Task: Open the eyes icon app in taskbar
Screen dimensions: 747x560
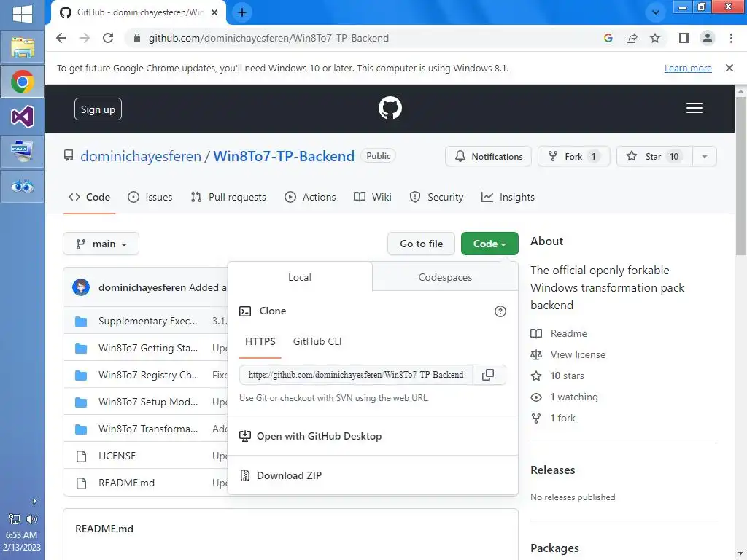Action: [23, 186]
